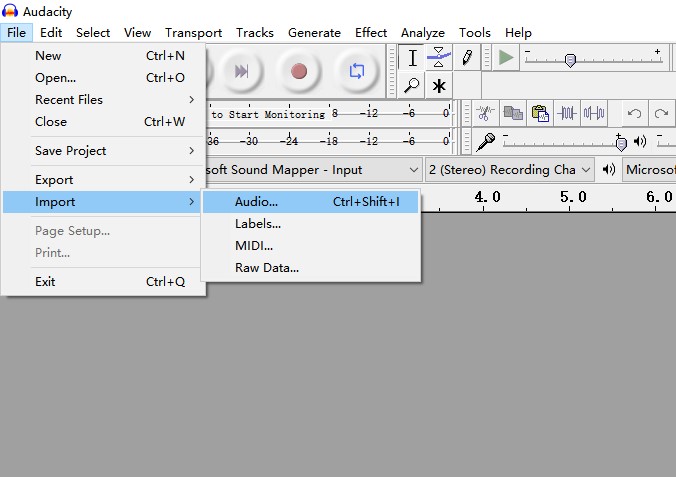This screenshot has height=477, width=676.
Task: Toggle the Loop button
Action: tap(357, 71)
